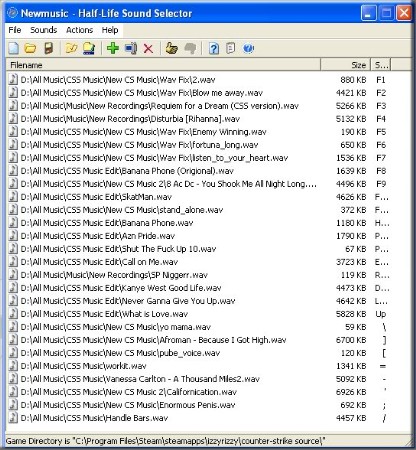
Task: Select the Handle Bars.wav entry
Action: coord(94,418)
